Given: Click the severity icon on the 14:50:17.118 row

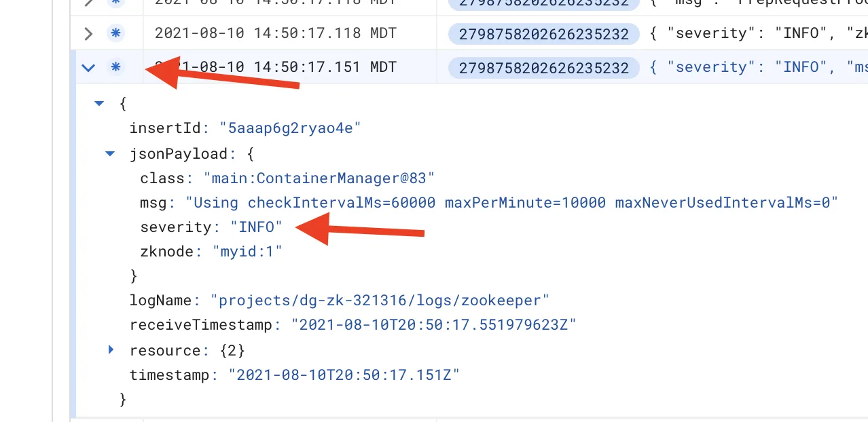Looking at the screenshot, I should click(115, 33).
